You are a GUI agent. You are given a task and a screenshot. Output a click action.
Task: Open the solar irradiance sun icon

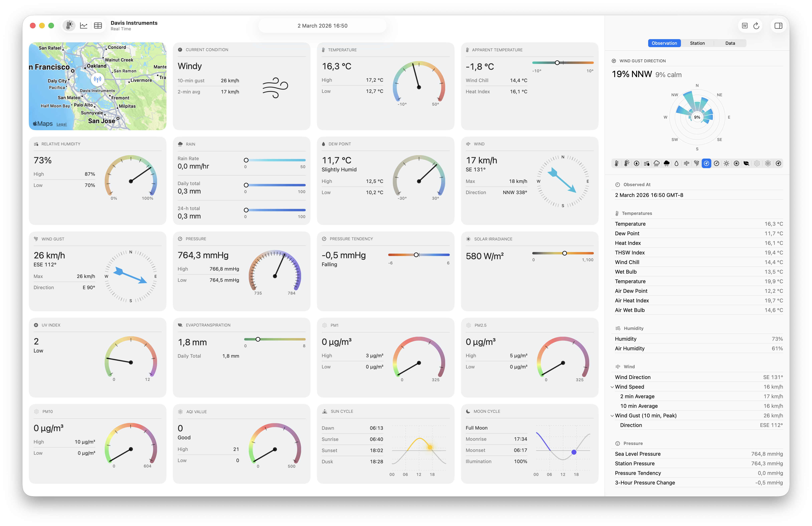click(x=727, y=163)
